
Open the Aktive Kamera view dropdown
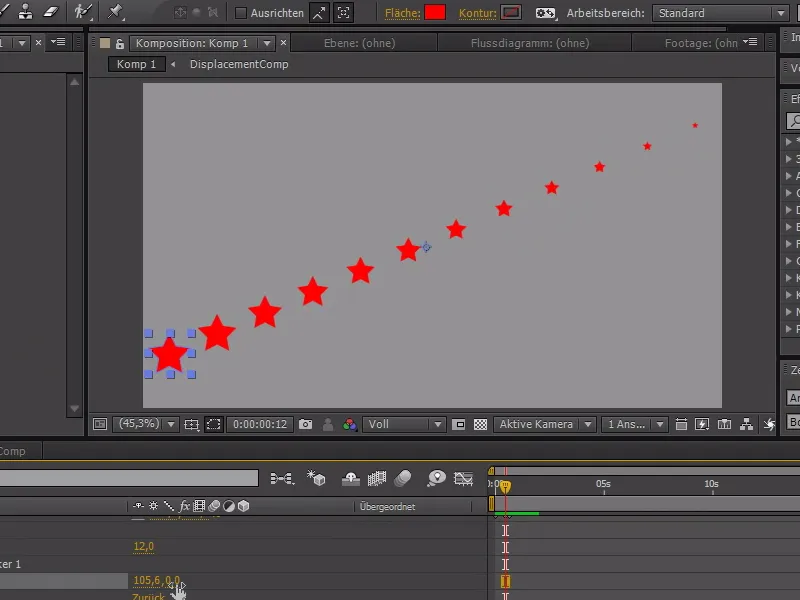[544, 424]
